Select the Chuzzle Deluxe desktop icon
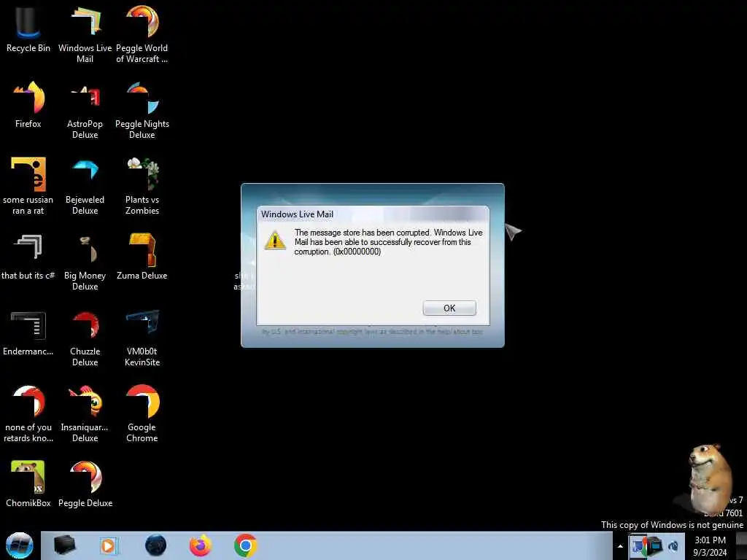The image size is (747, 560). click(85, 338)
